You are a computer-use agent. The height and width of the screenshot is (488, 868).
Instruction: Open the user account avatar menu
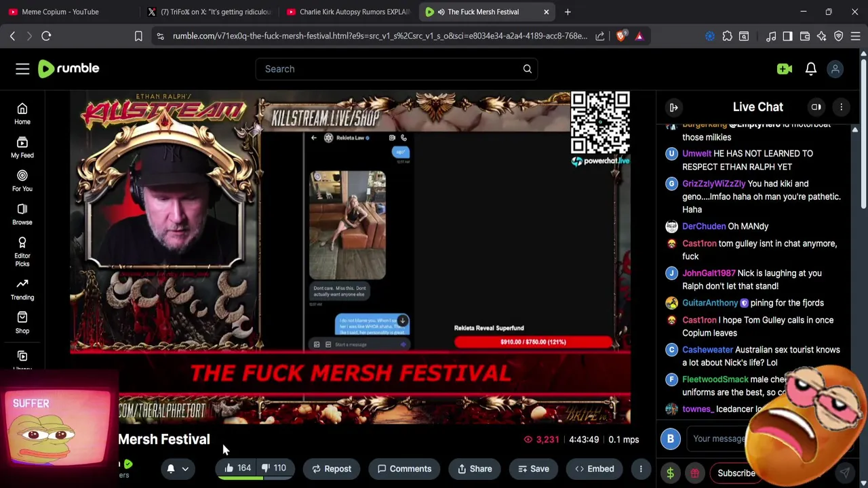click(x=835, y=68)
